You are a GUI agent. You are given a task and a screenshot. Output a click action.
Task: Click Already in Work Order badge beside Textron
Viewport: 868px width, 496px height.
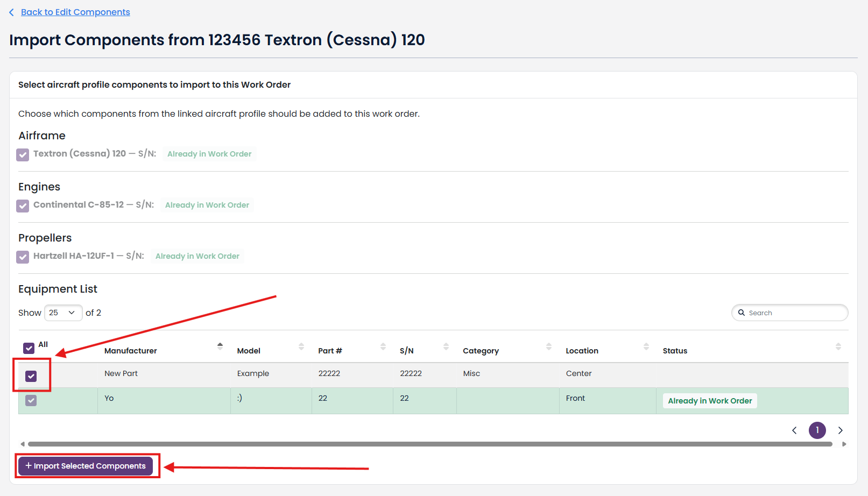click(x=209, y=154)
